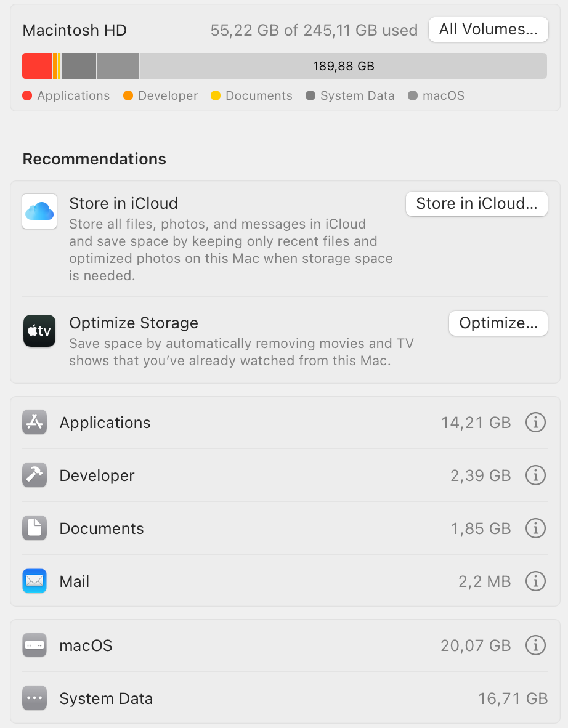The height and width of the screenshot is (728, 568).
Task: Select the System Data row label
Action: [x=106, y=699]
